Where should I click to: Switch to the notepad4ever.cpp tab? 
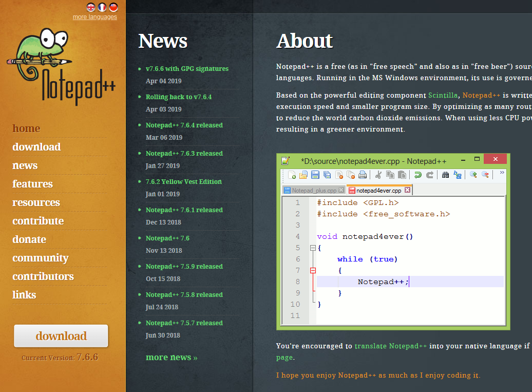(x=379, y=191)
